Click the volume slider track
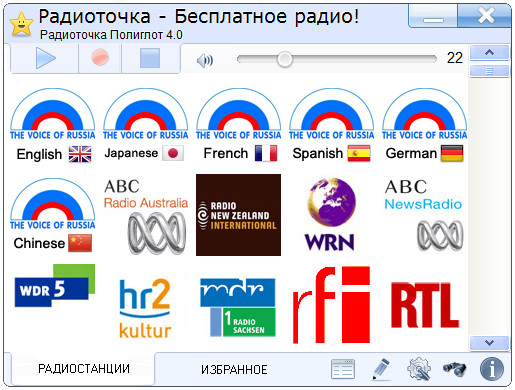Viewport: 515px width, 390px height. pos(337,59)
